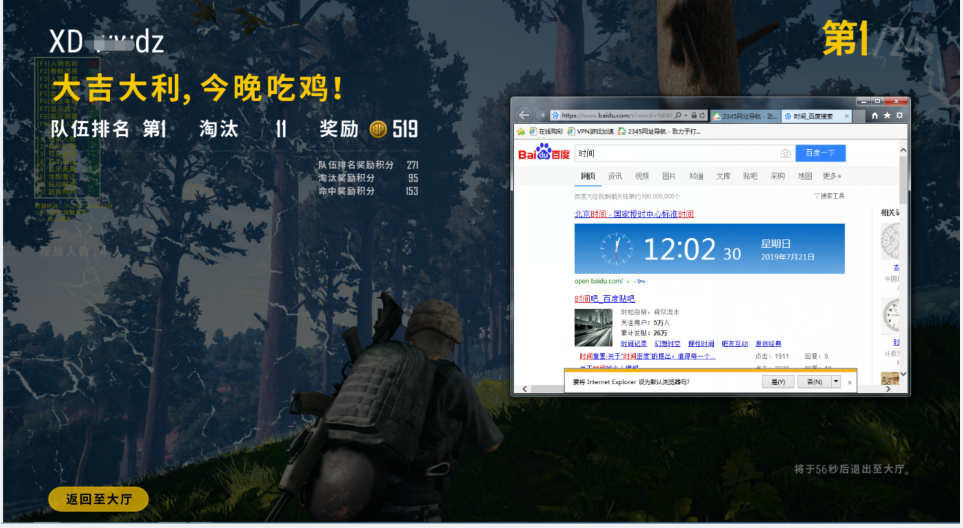Viewport: 963px width, 528px height.
Task: Open the 时间记录 sub-link
Action: (633, 344)
